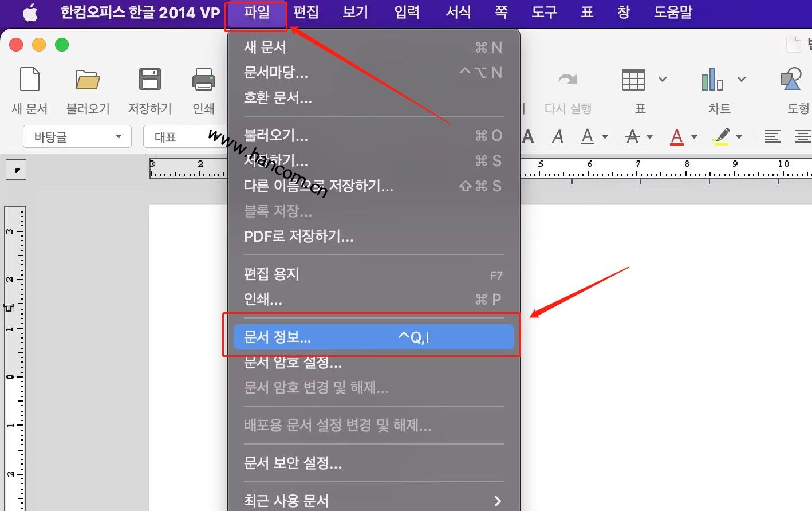The width and height of the screenshot is (812, 511).
Task: Click the Table (표) grid icon
Action: click(x=633, y=80)
